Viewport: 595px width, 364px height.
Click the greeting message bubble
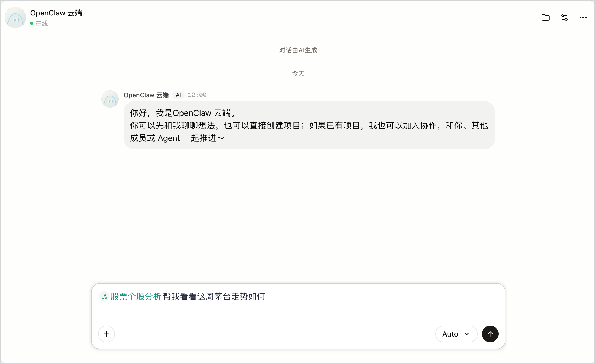pyautogui.click(x=309, y=125)
